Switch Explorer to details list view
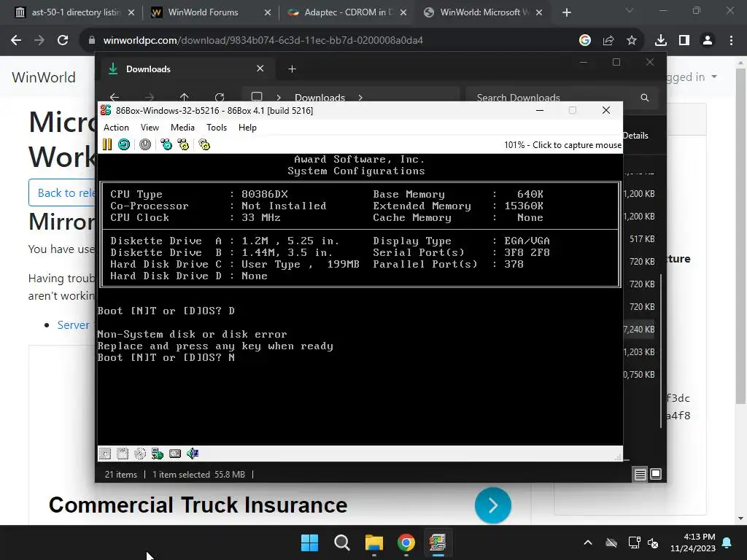 point(640,474)
